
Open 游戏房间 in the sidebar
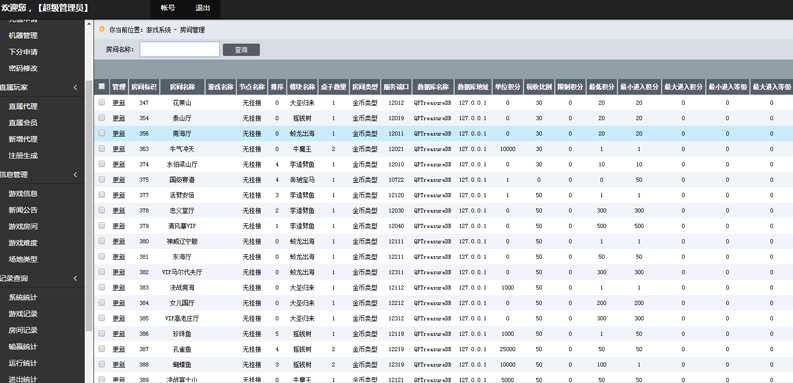pos(23,226)
